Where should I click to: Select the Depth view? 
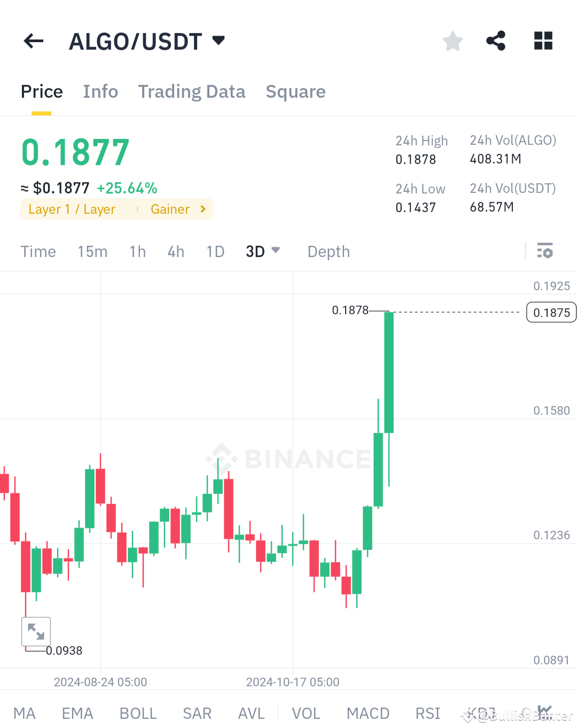click(x=328, y=251)
